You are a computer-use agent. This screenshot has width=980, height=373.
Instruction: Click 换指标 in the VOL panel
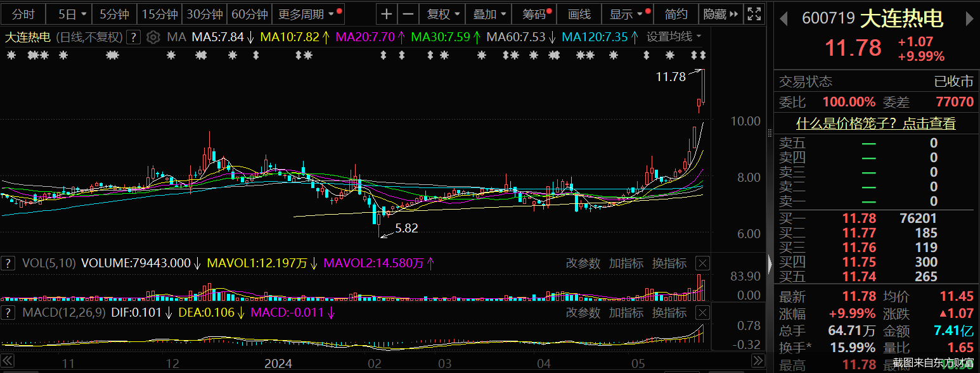click(669, 263)
